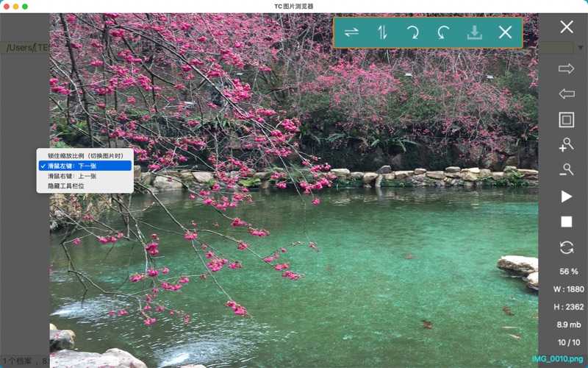
Task: Zoom in with magnifier plus
Action: tap(566, 145)
